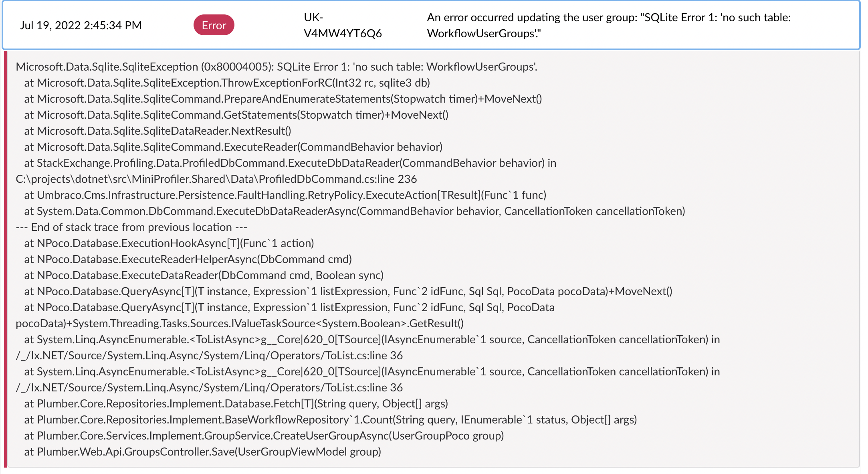Viewport: 868px width, 474px height.
Task: Click the NPoco ExecuteReaderHelperAsync line
Action: tap(188, 259)
